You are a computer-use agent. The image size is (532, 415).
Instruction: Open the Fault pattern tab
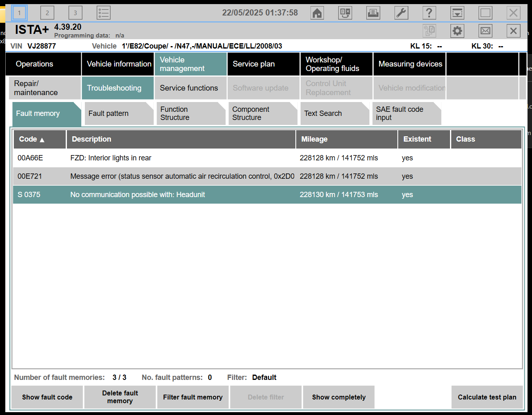119,113
